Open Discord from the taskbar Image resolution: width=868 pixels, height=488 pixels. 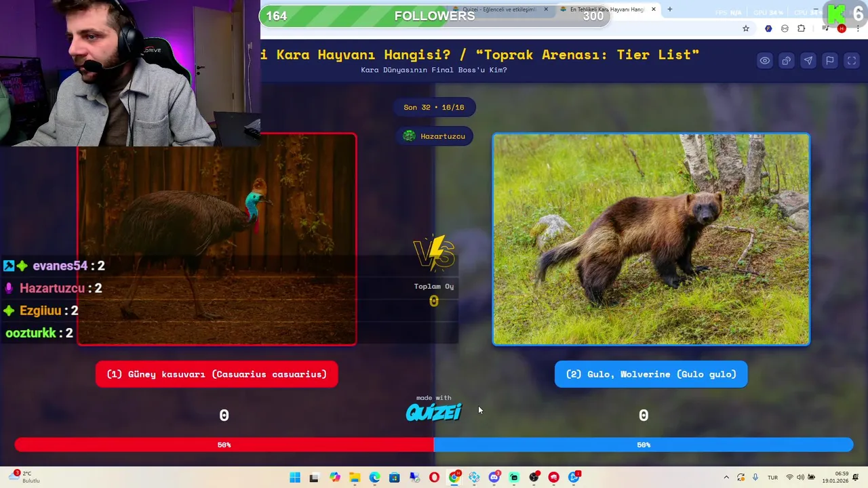[x=494, y=477]
